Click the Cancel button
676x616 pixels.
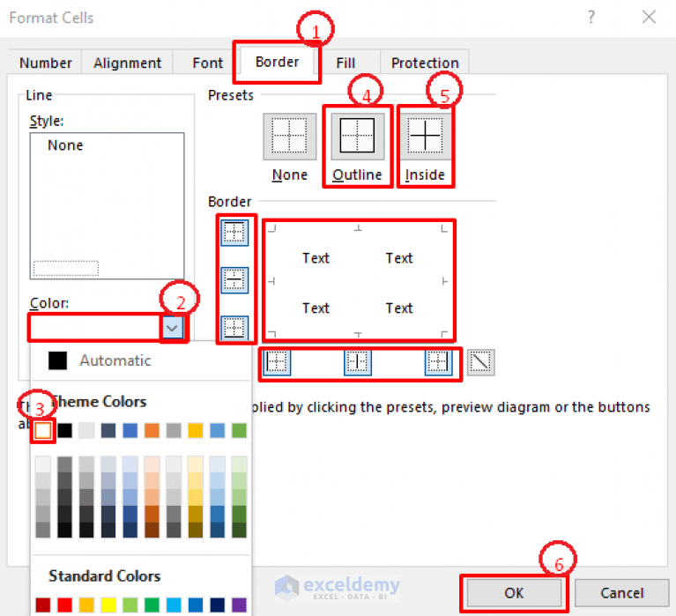pyautogui.click(x=621, y=593)
